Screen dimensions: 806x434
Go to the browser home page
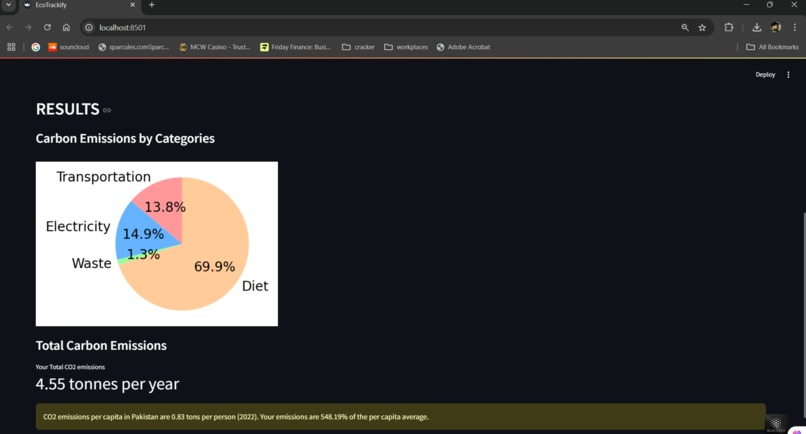(66, 27)
